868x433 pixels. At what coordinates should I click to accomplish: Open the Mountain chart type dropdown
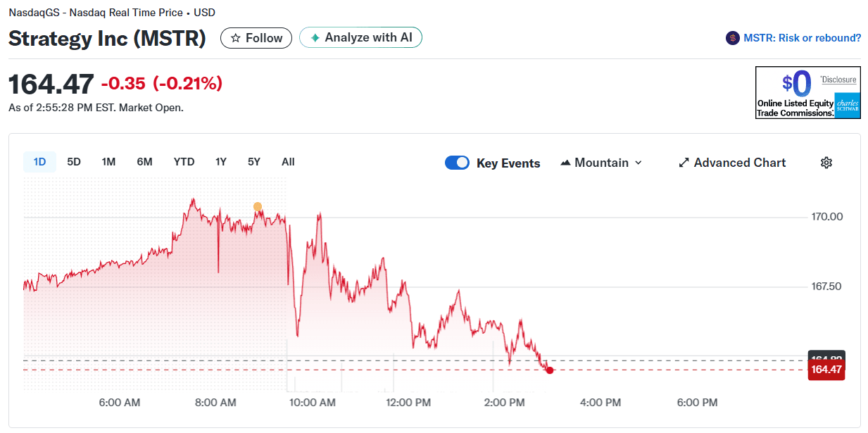point(602,163)
